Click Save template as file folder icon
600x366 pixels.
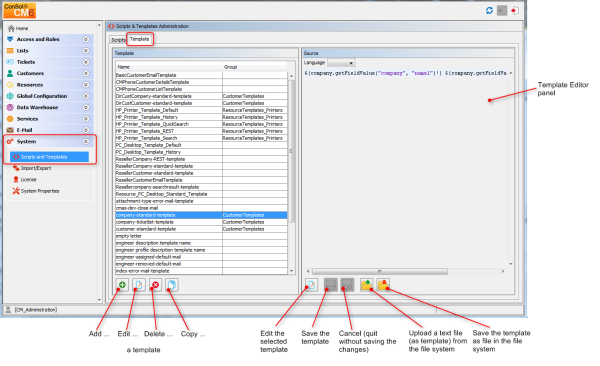coord(383,285)
